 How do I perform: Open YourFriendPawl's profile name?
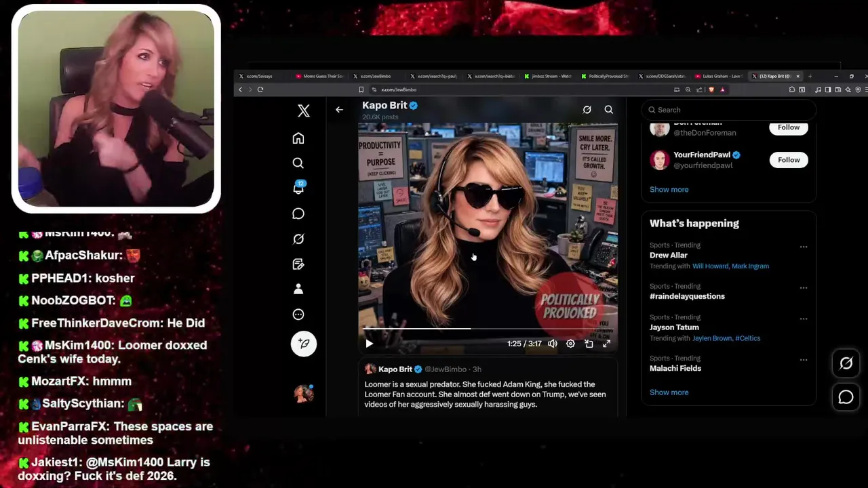701,155
